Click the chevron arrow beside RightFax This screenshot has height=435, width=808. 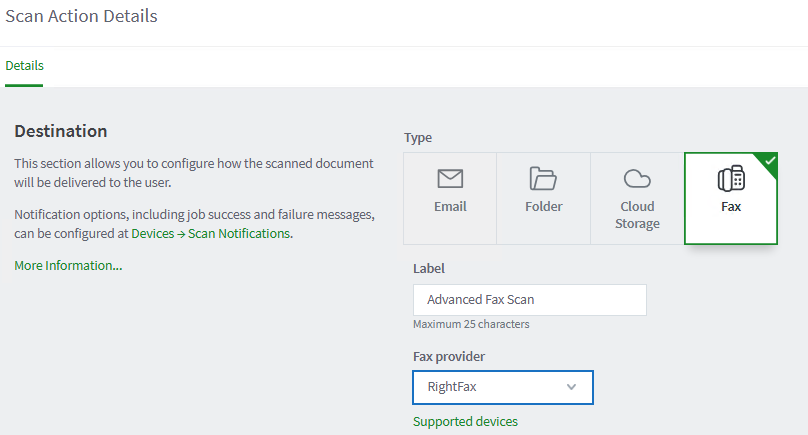pyautogui.click(x=572, y=387)
